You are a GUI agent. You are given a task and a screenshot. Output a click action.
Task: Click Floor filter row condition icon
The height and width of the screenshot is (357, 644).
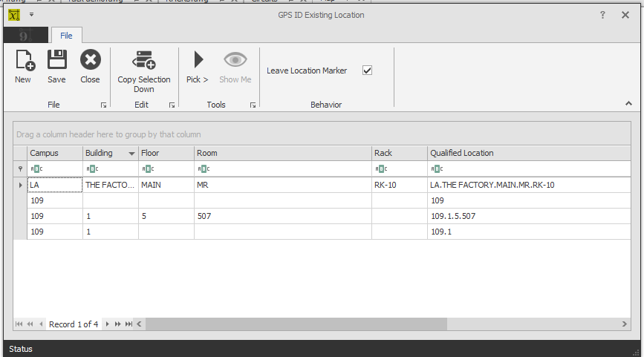[x=148, y=168]
